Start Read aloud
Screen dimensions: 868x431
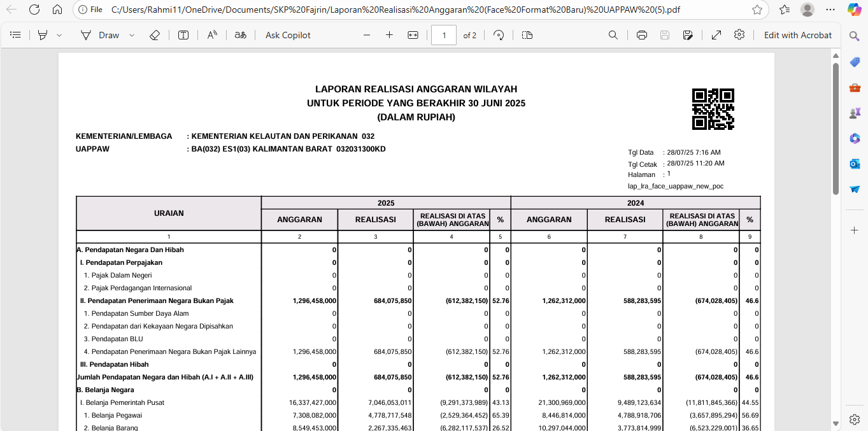coord(213,35)
